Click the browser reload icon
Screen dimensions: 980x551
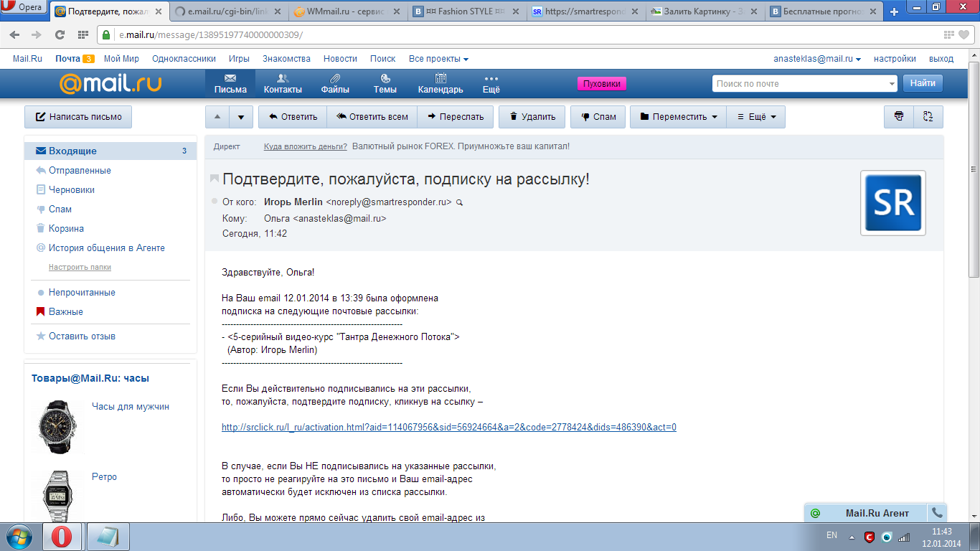click(x=60, y=34)
